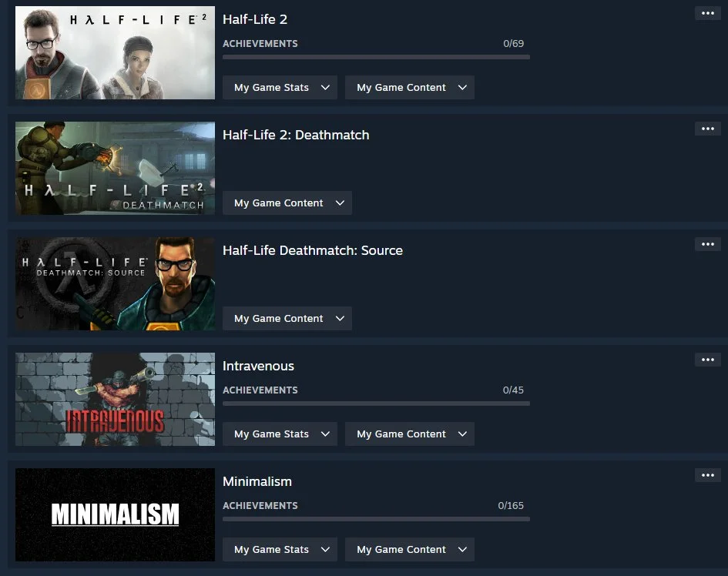Click the Half-Life 2 title link
This screenshot has height=576, width=728.
pyautogui.click(x=255, y=19)
